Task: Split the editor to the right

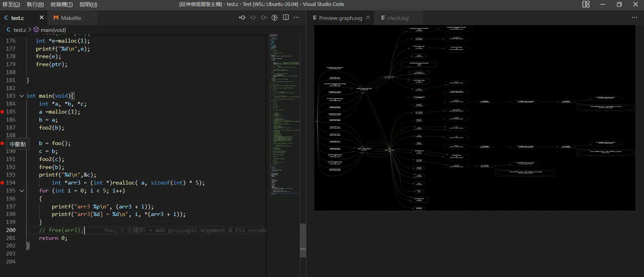Action: [x=286, y=17]
